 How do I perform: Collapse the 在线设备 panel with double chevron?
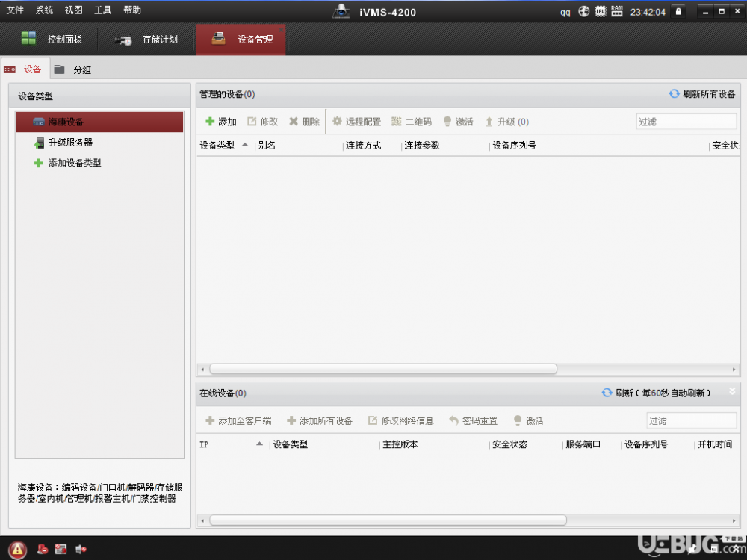[x=732, y=391]
